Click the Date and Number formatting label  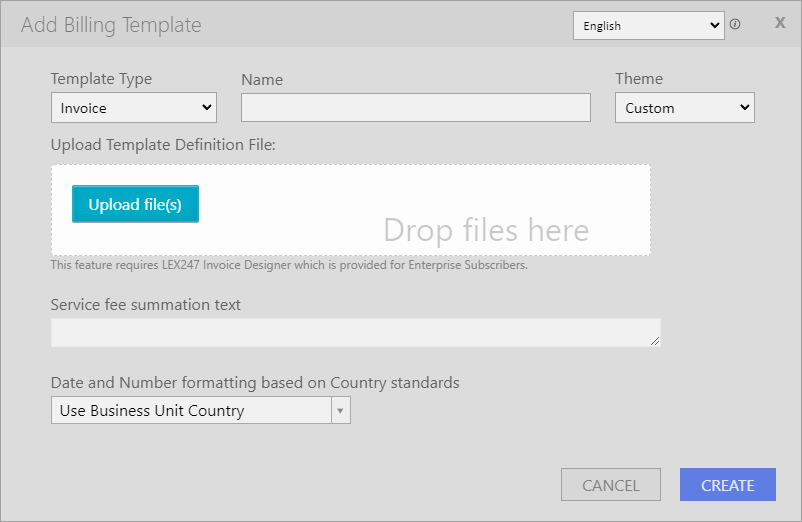pos(255,382)
